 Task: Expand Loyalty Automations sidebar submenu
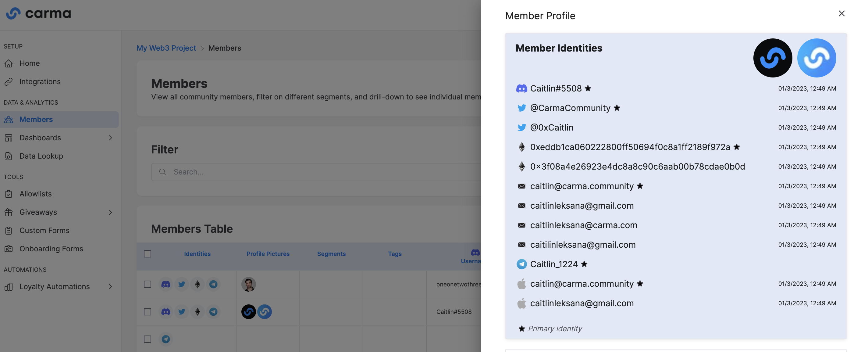point(110,287)
